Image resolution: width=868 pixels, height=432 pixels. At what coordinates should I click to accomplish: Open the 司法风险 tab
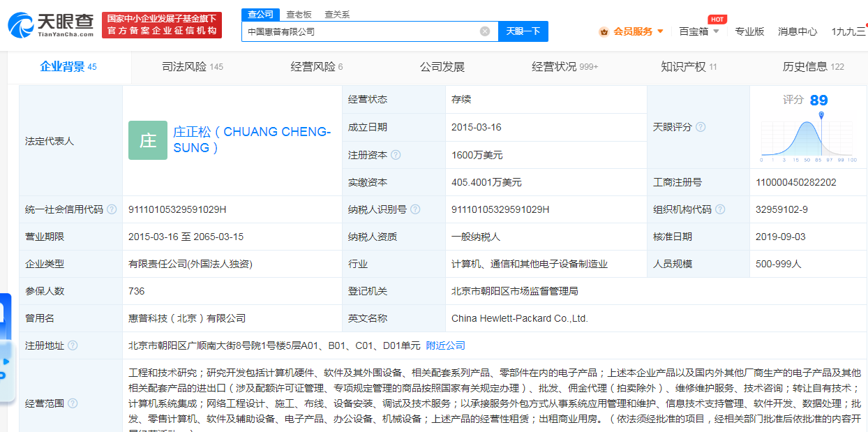[x=193, y=67]
